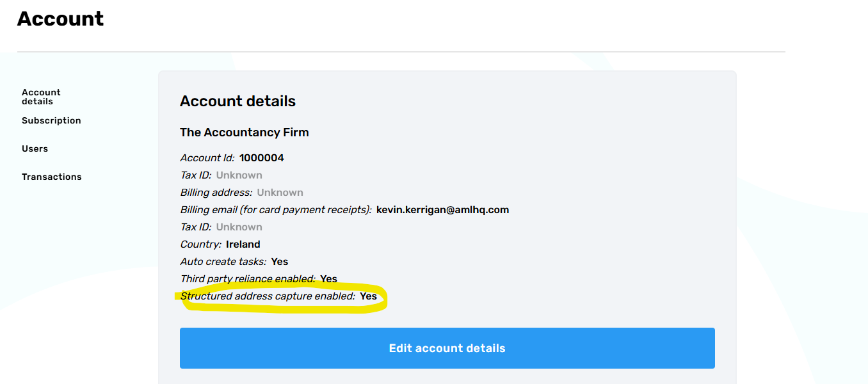Click the Auto create tasks Yes value
The width and height of the screenshot is (868, 384).
tap(280, 262)
